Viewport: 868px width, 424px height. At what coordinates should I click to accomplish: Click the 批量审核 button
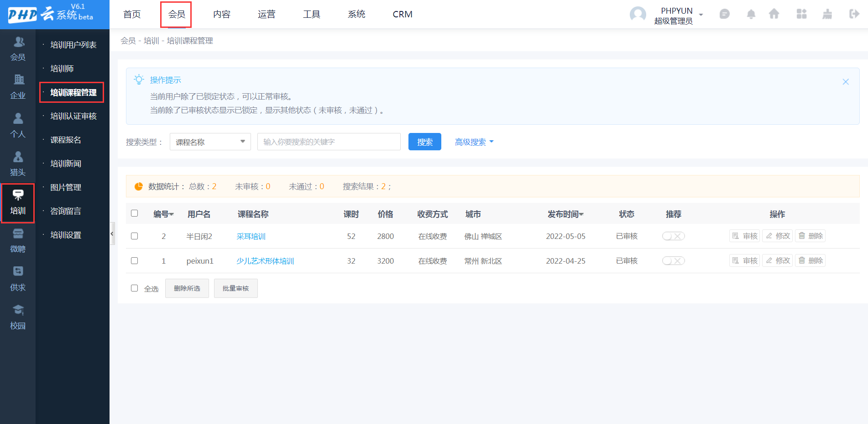click(236, 288)
